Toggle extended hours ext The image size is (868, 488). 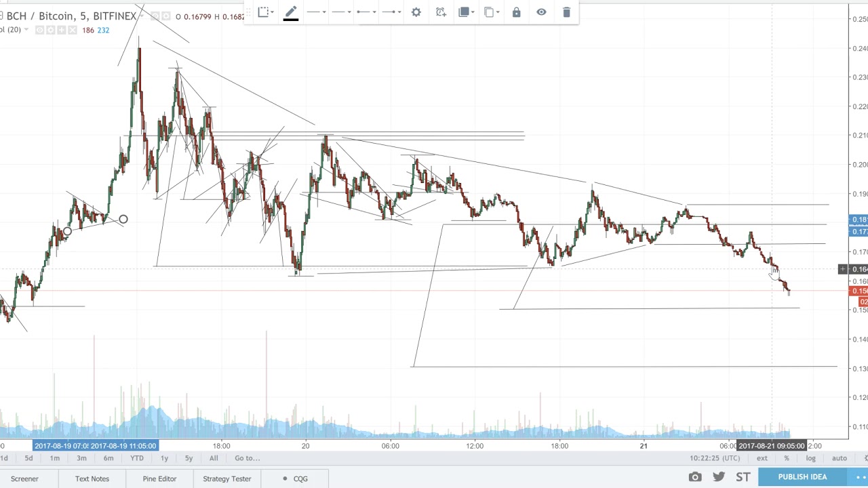(x=762, y=458)
